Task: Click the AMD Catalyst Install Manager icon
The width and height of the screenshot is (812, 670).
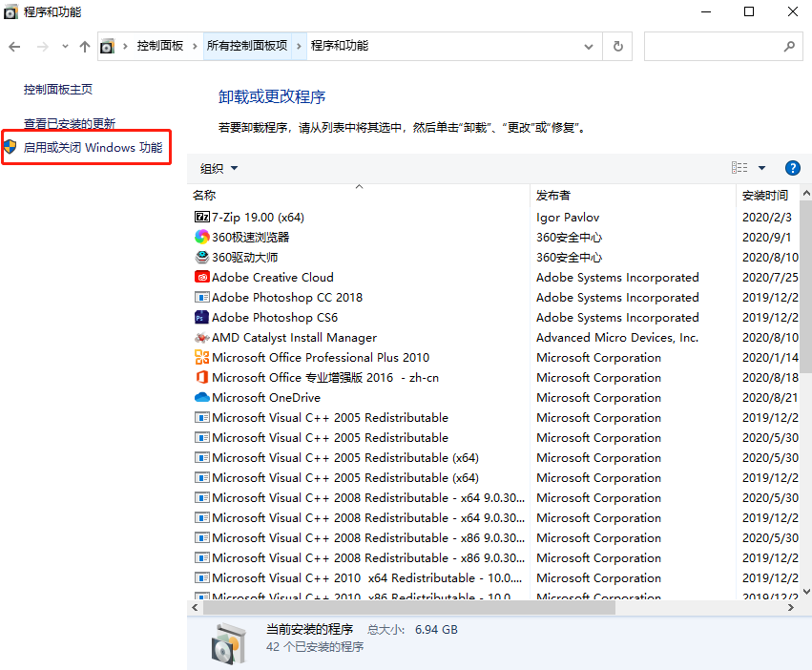Action: coord(201,337)
